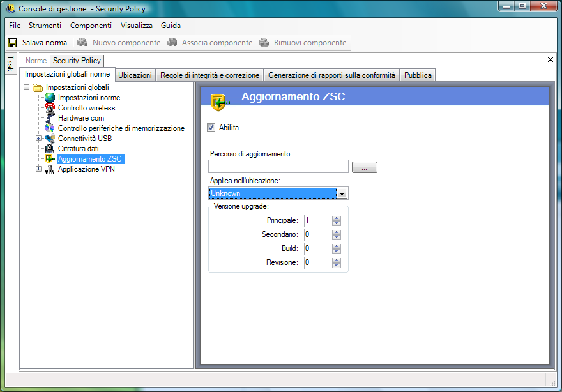Decrease the Secondario version value
The width and height of the screenshot is (562, 392).
(x=336, y=237)
